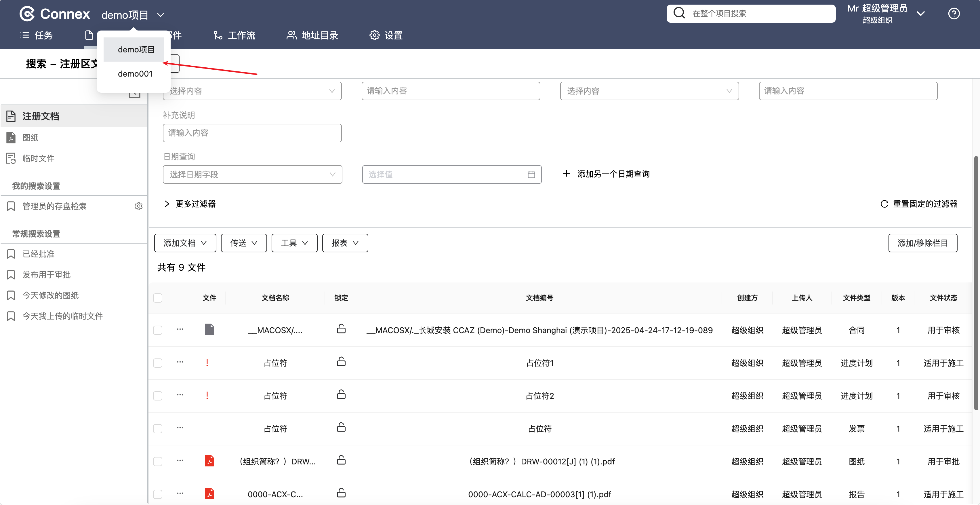The image size is (980, 505).
Task: Click the Connex logo icon
Action: [x=27, y=14]
